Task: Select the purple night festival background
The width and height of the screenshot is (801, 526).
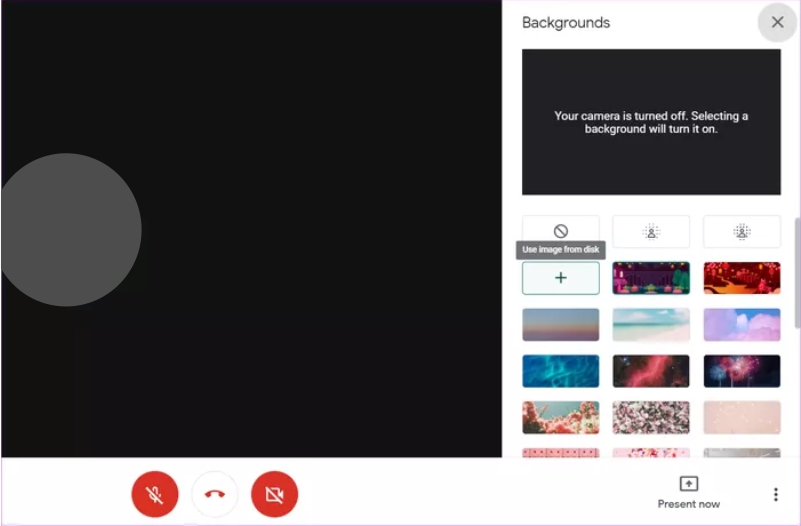Action: (x=651, y=278)
